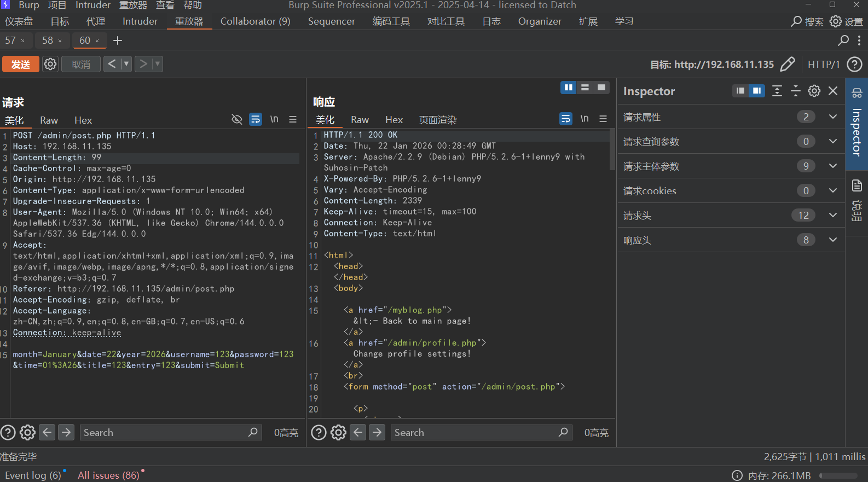Expand the 响应头 section
Viewport: 868px width, 482px height.
click(731, 240)
